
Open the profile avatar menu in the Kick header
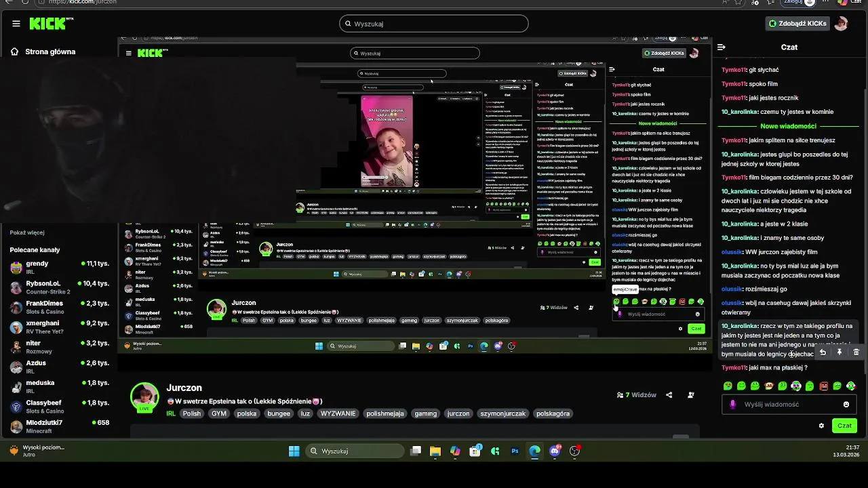pos(842,24)
